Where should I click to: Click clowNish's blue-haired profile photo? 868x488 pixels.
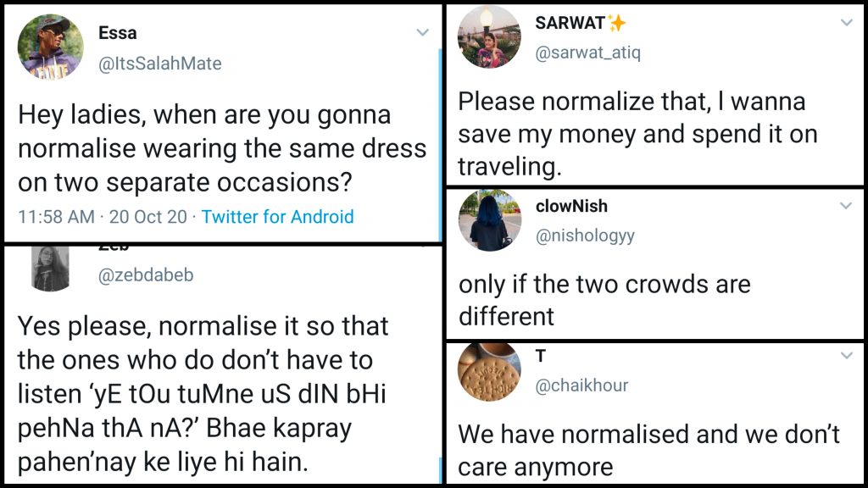coord(489,220)
